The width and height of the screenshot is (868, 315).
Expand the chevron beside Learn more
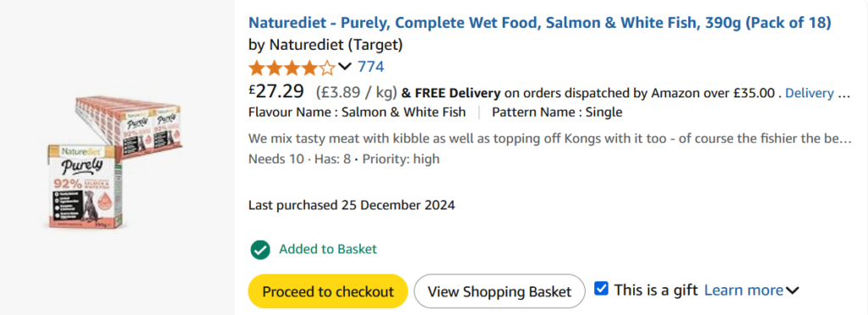[x=793, y=290]
